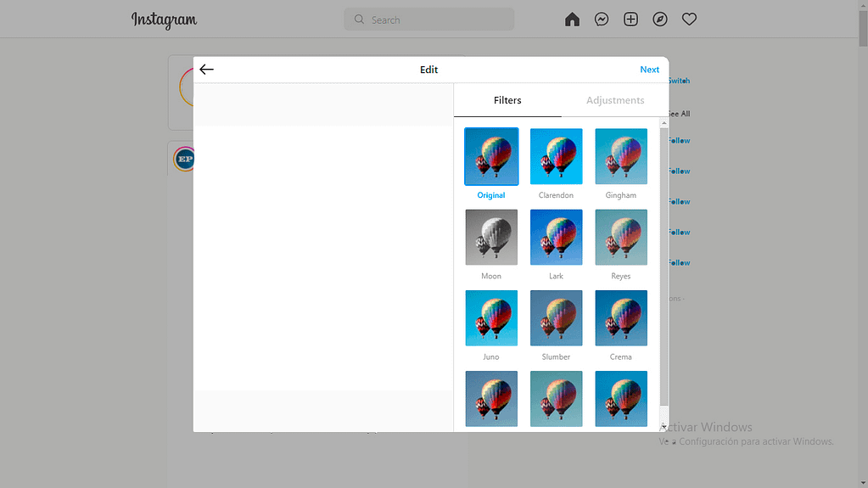The height and width of the screenshot is (488, 868).
Task: Click the filter list scrollbar up arrow
Action: click(664, 124)
